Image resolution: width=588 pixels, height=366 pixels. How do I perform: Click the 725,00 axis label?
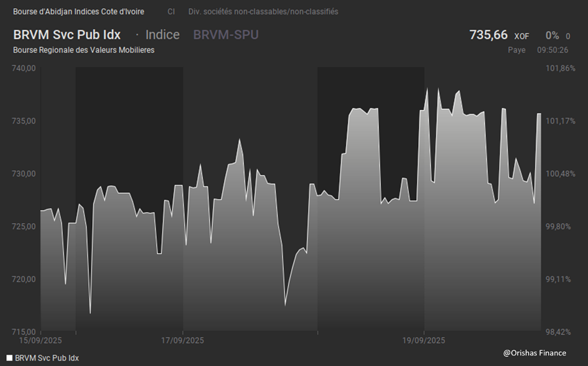[24, 227]
